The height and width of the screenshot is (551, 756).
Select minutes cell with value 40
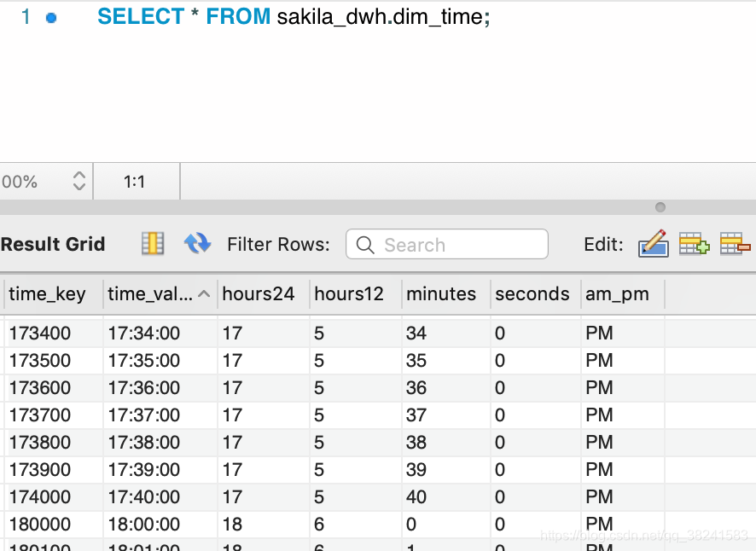pos(446,497)
